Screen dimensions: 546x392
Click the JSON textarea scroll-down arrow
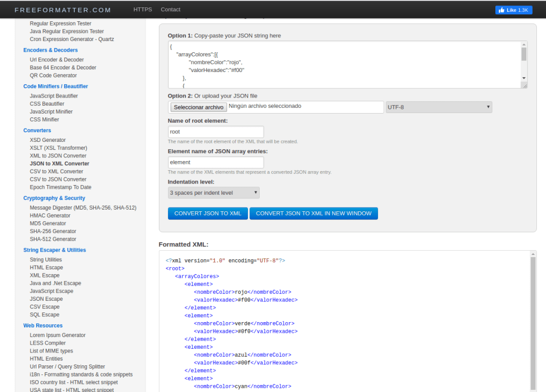(524, 78)
